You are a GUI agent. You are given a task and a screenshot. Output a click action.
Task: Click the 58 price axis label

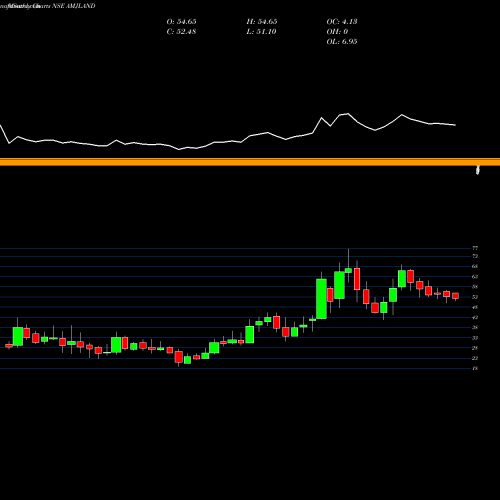coord(475,287)
